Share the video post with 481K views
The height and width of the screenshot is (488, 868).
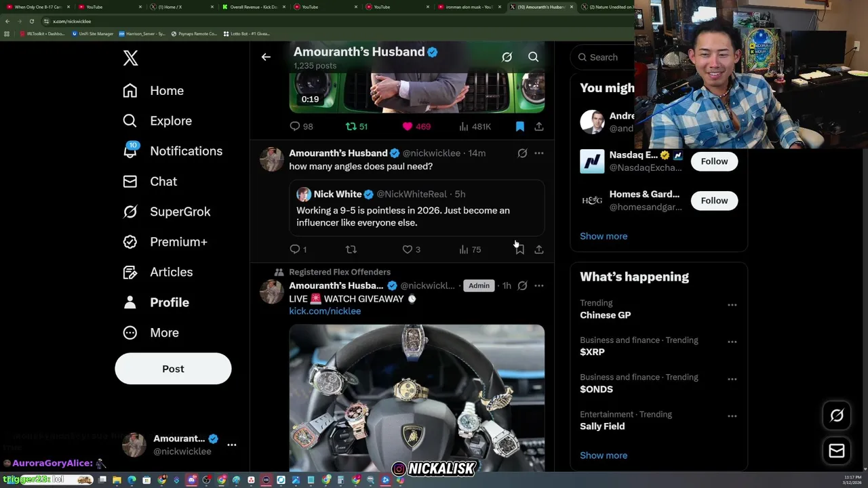[539, 126]
